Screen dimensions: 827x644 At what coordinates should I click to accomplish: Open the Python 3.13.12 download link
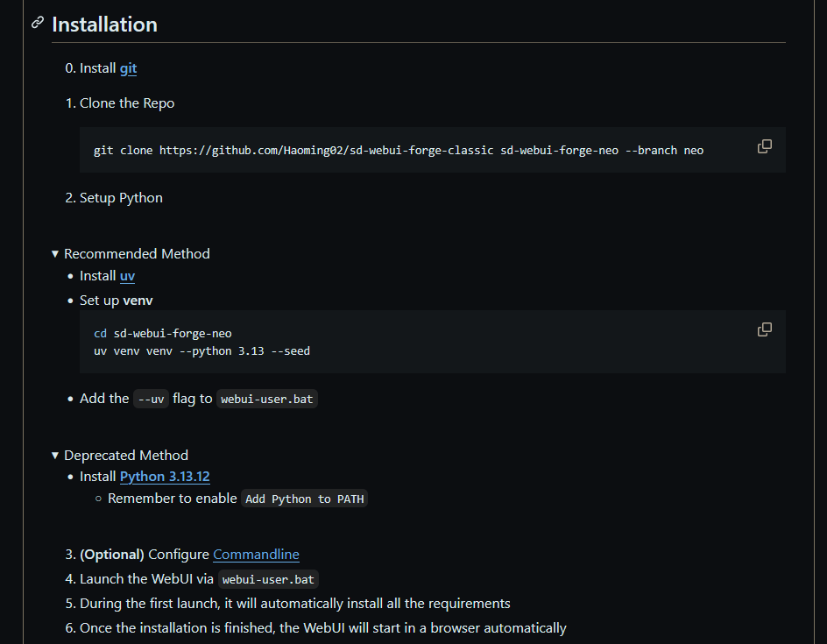coord(165,477)
